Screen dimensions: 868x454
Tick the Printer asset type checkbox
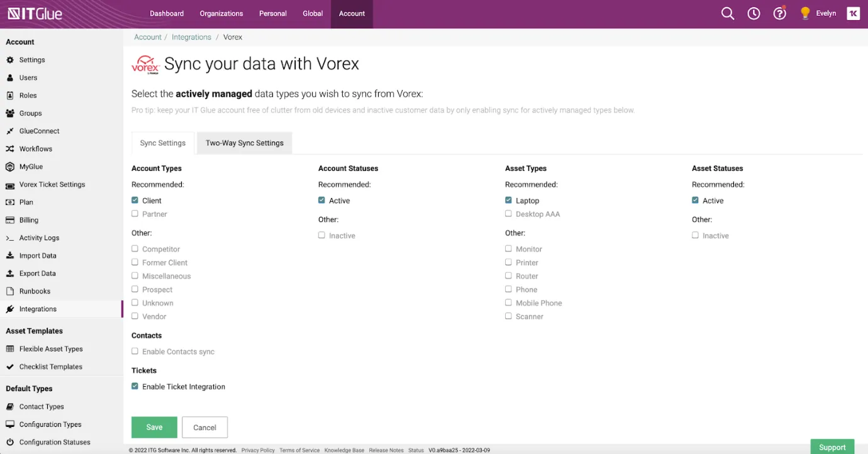point(508,262)
